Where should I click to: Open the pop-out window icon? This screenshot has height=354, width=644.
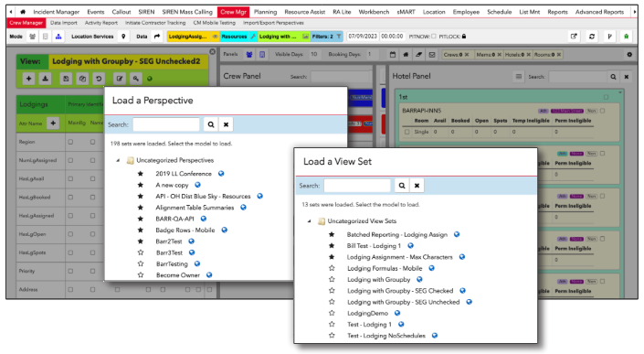click(574, 37)
